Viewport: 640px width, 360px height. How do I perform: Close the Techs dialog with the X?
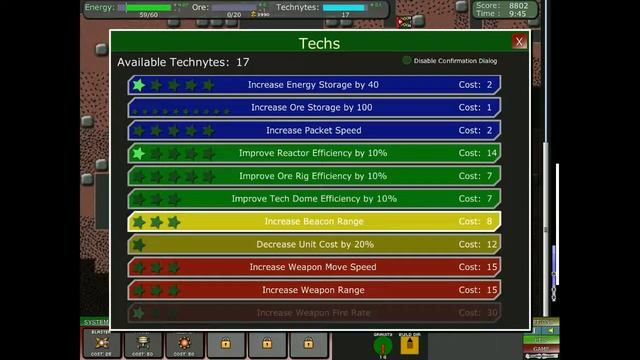519,41
